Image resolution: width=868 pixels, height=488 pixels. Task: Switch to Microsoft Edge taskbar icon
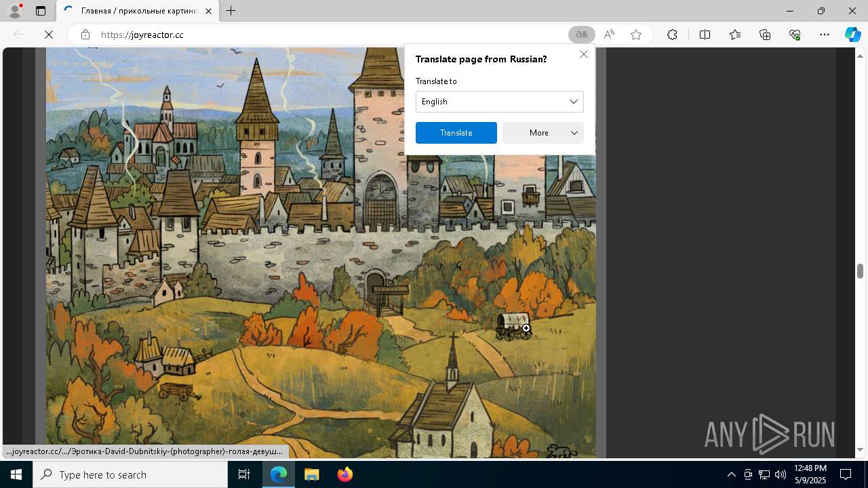[279, 474]
